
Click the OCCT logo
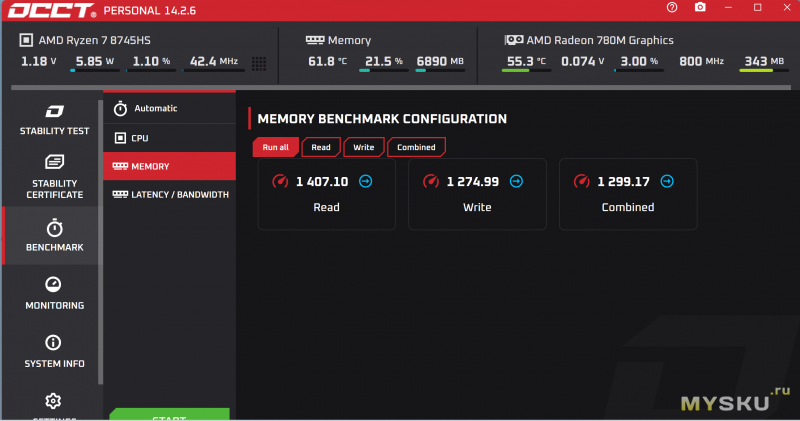52,10
